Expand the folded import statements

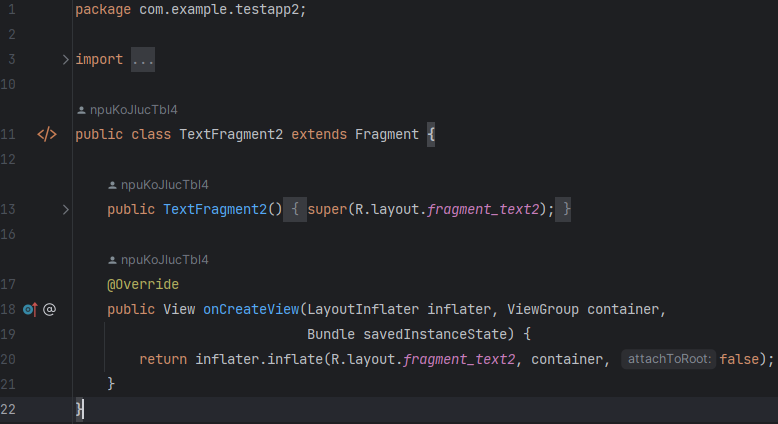click(65, 60)
